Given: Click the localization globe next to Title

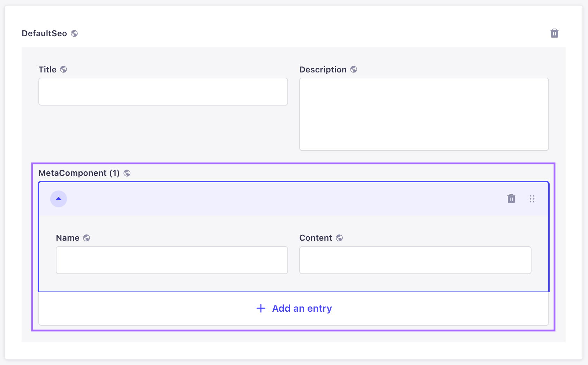Looking at the screenshot, I should click(x=63, y=69).
